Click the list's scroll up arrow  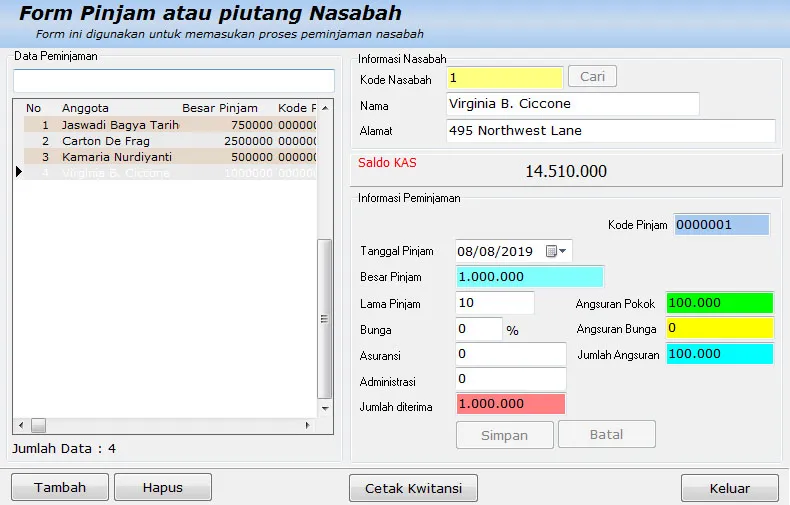[325, 108]
